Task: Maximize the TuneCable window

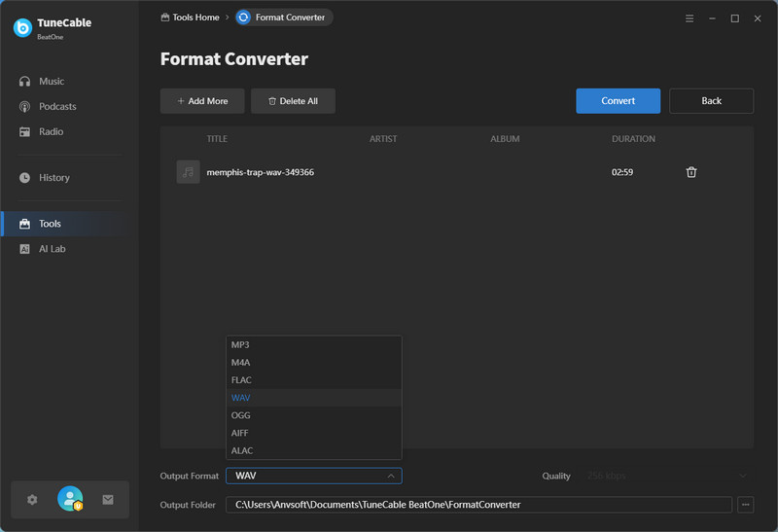Action: [x=735, y=18]
